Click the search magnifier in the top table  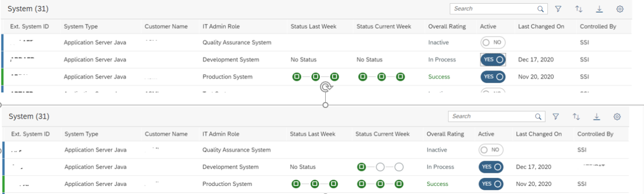[x=540, y=9]
